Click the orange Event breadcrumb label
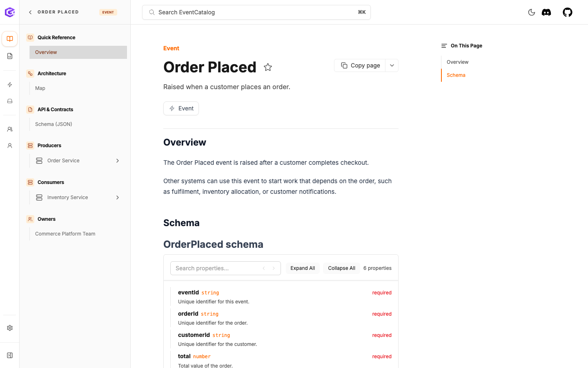This screenshot has height=368, width=588. coord(171,48)
